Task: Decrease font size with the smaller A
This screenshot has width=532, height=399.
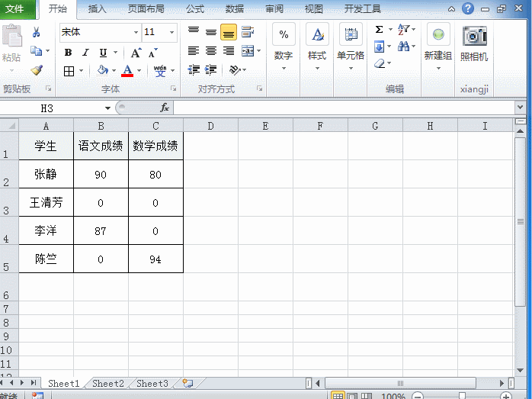Action: (152, 53)
